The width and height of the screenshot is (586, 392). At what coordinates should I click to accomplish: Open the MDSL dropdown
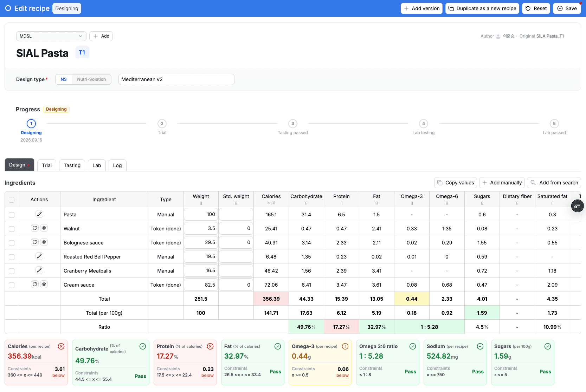tap(51, 36)
